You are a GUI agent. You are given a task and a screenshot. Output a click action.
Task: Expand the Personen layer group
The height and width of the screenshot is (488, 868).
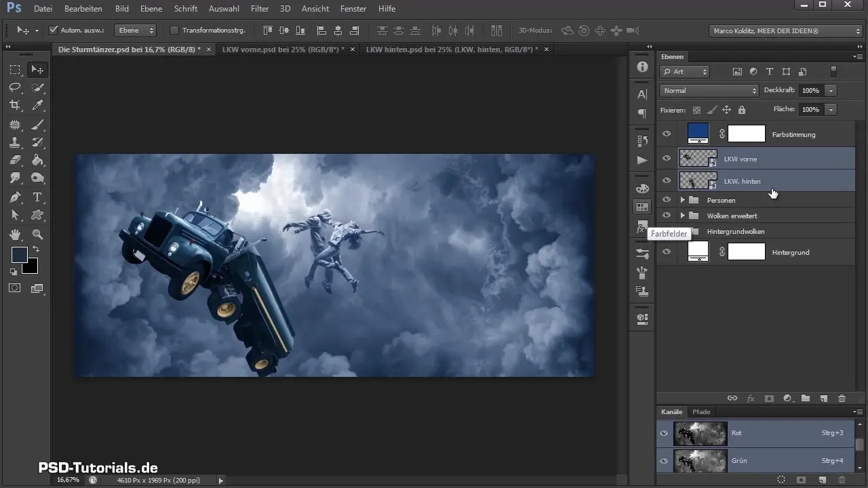(x=682, y=200)
